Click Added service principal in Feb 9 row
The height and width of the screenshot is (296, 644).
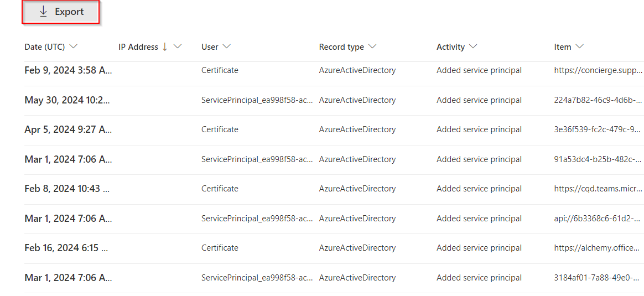coord(479,70)
